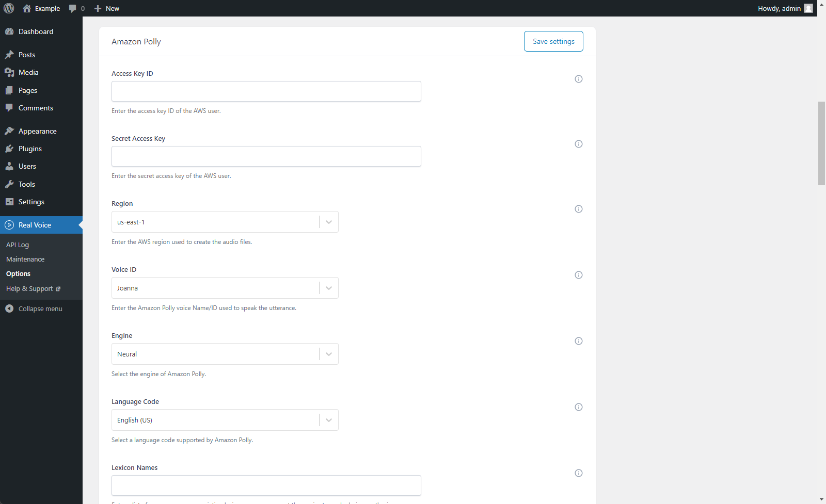Screen dimensions: 826x504
Task: Expand the Voice ID dropdown showing Joanna
Action: click(225, 288)
